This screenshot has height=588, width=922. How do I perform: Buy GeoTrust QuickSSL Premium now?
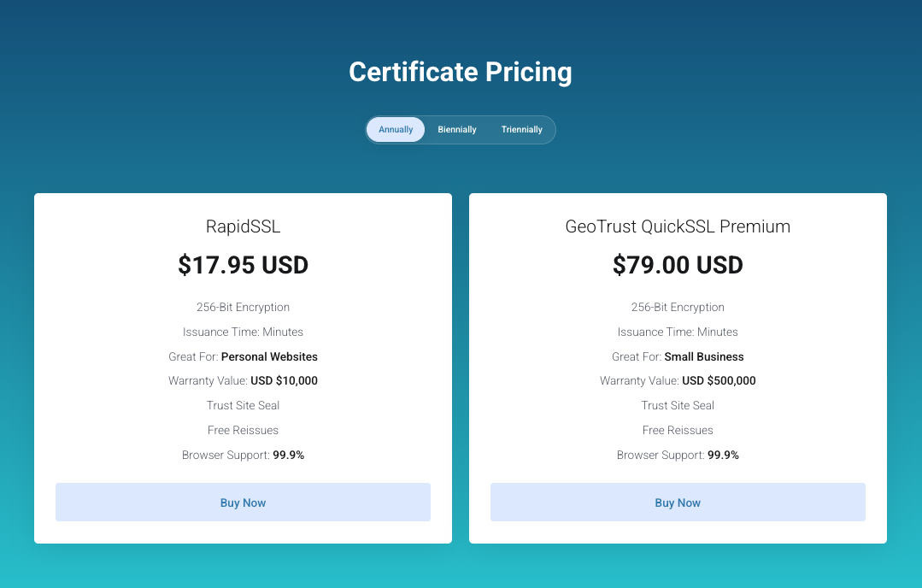(678, 503)
